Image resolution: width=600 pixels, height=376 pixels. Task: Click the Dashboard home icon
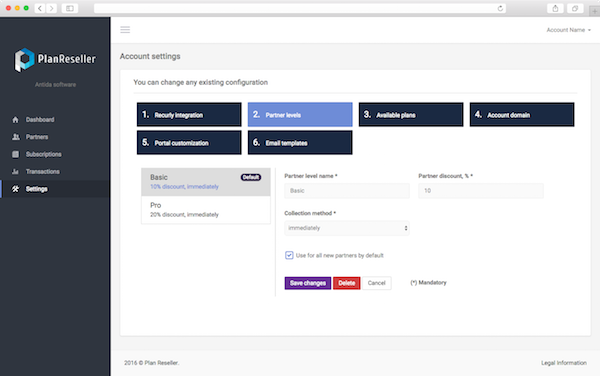[x=15, y=120]
